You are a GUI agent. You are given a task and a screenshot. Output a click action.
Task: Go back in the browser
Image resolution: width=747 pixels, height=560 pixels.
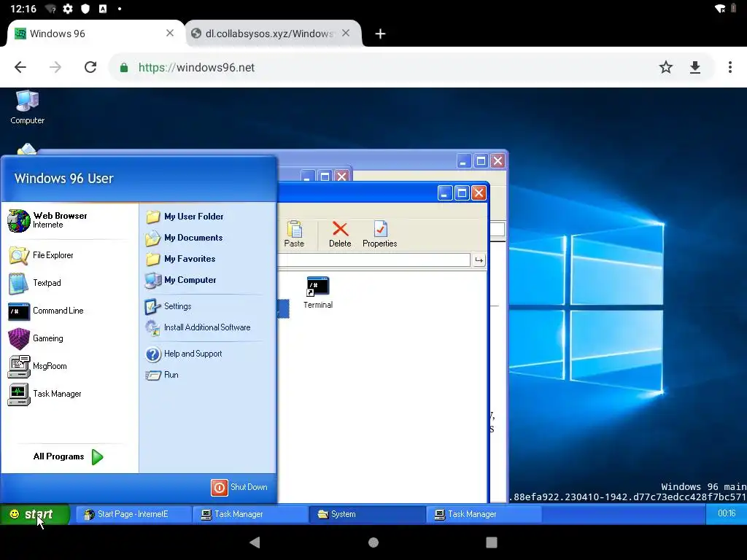tap(20, 67)
